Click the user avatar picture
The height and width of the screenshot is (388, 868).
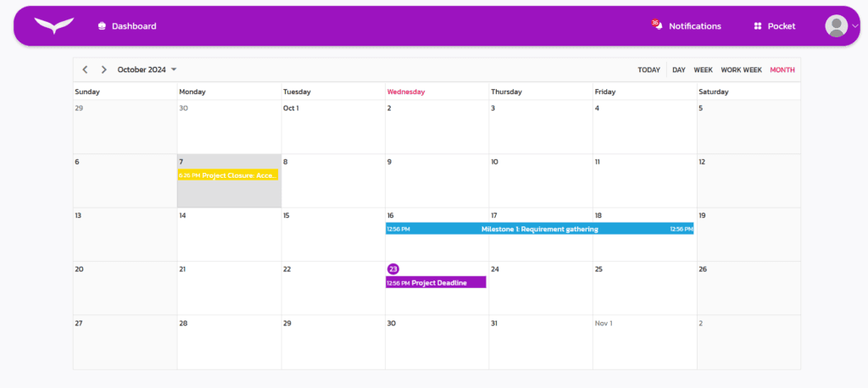pyautogui.click(x=837, y=25)
